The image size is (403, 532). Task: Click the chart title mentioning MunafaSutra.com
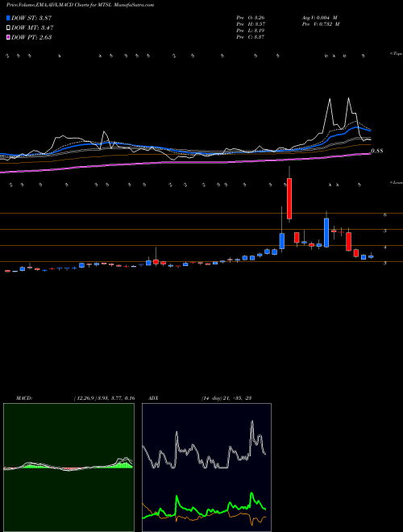coord(80,5)
